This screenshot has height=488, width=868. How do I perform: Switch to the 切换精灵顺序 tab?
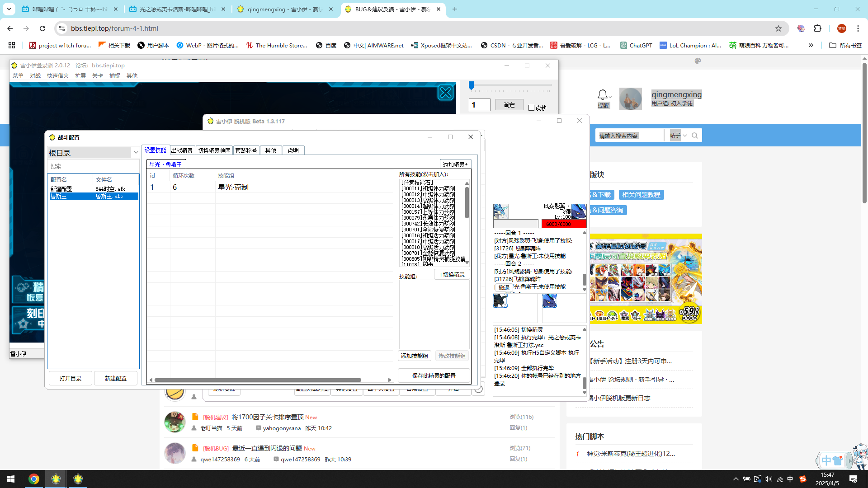214,150
